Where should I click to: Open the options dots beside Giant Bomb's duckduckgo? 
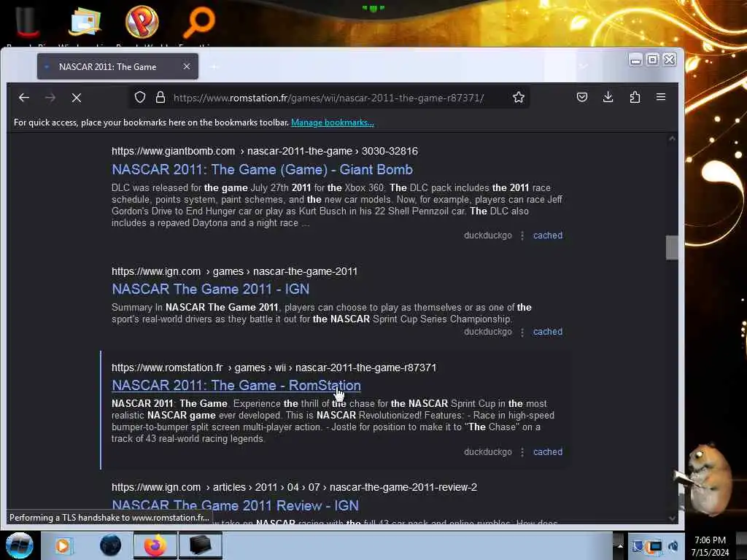522,236
